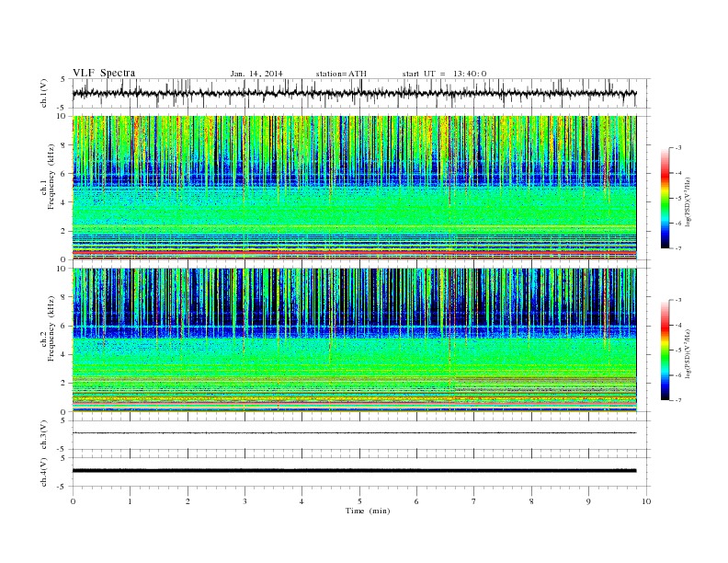Click the '-3' value on ch.1 colorbar

(677, 148)
